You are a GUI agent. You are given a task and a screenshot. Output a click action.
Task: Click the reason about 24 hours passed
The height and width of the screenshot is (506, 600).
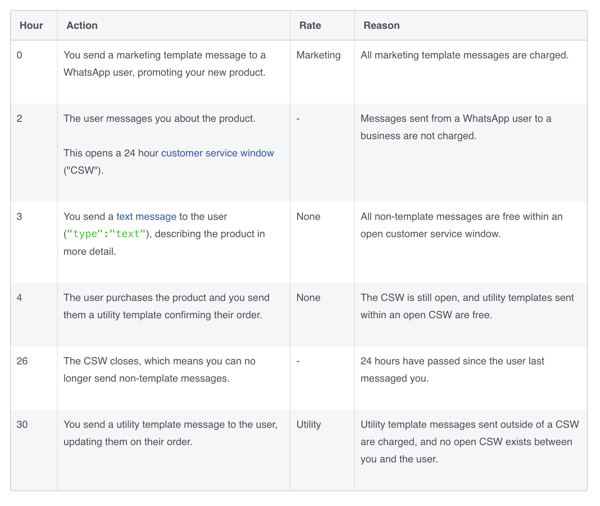pos(452,370)
